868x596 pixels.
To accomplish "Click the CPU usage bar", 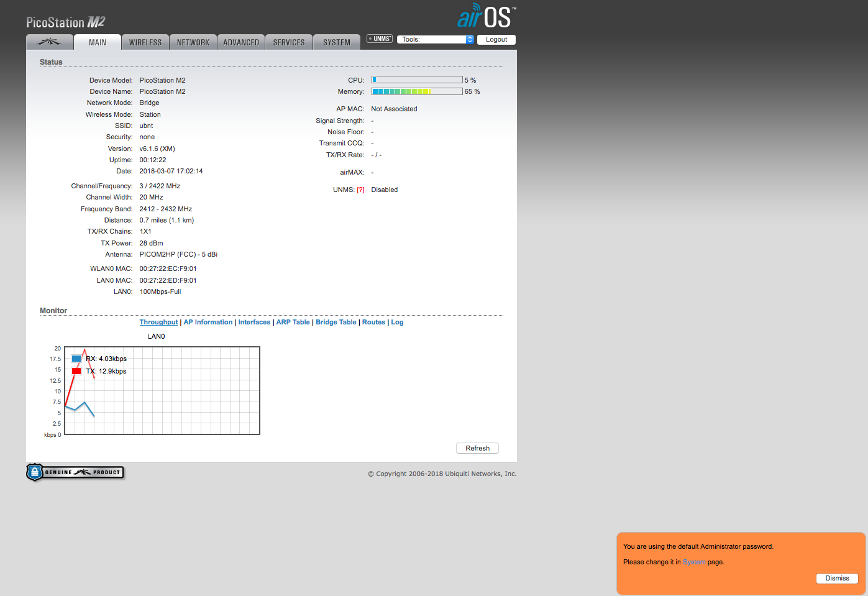I will 417,80.
